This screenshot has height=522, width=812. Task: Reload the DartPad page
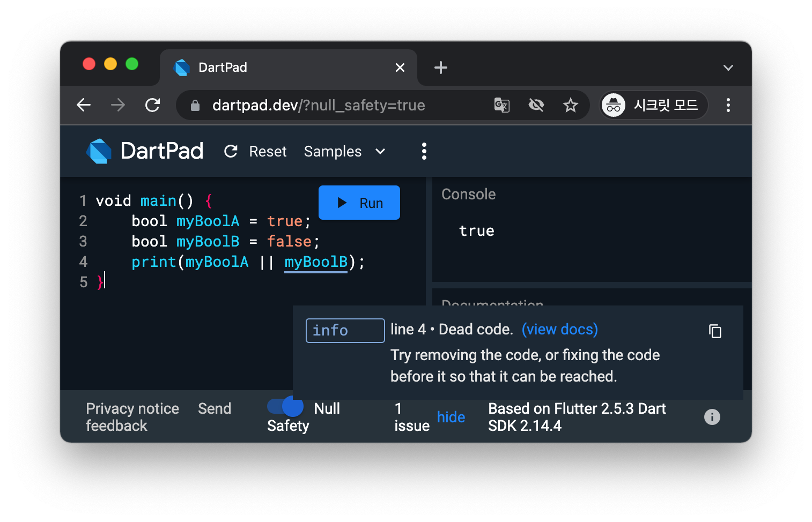click(153, 105)
